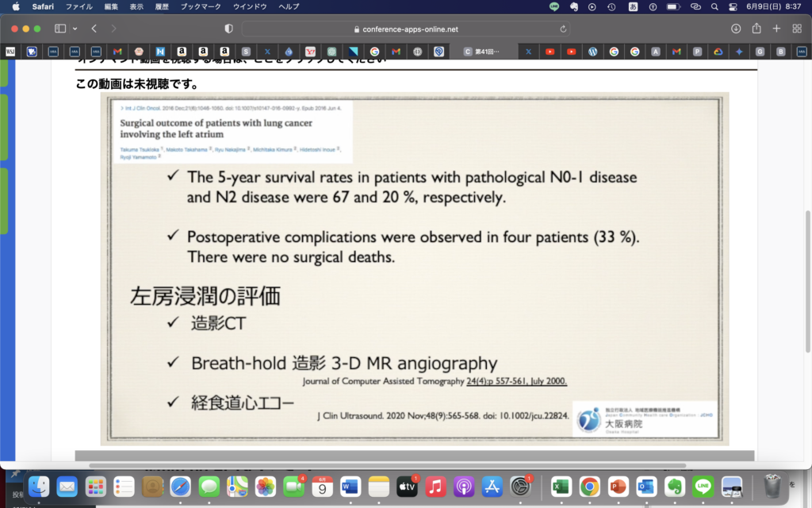The width and height of the screenshot is (812, 508).
Task: Show the tab overview grid
Action: [797, 29]
